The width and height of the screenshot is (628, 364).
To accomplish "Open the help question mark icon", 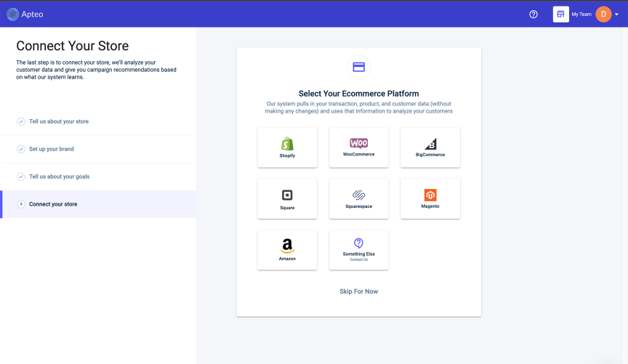I will click(533, 15).
